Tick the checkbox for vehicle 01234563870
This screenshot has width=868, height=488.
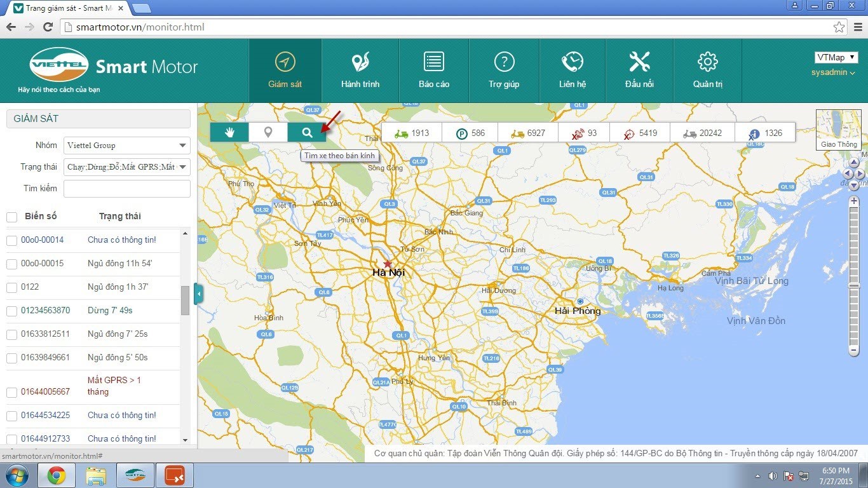click(11, 311)
